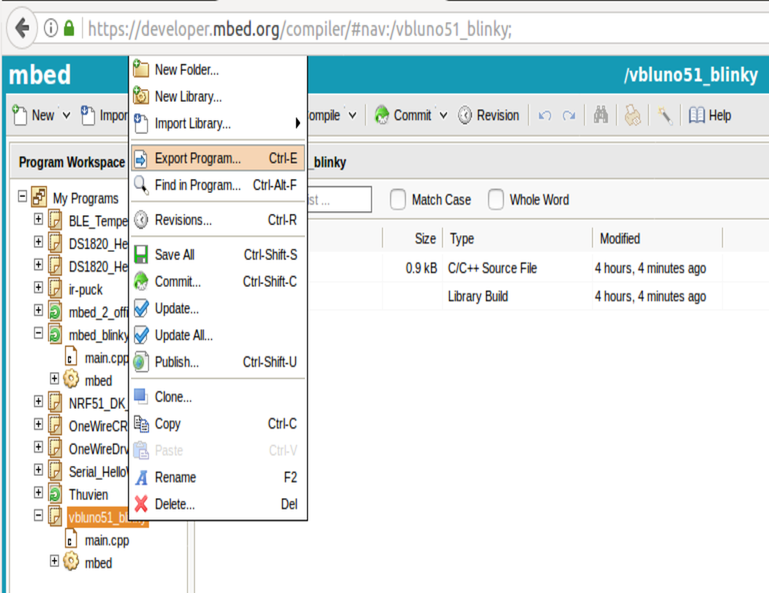Click the Import Library page icon

141,123
